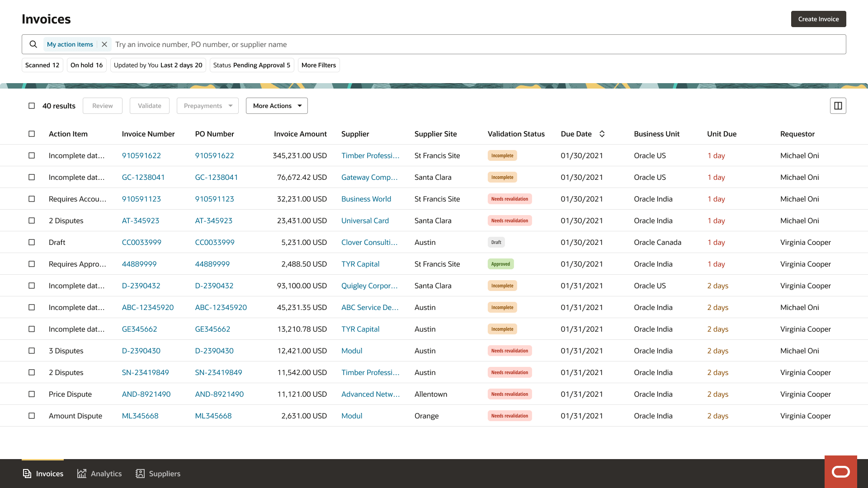Click the Suppliers badge icon
The height and width of the screenshot is (488, 868).
(140, 474)
